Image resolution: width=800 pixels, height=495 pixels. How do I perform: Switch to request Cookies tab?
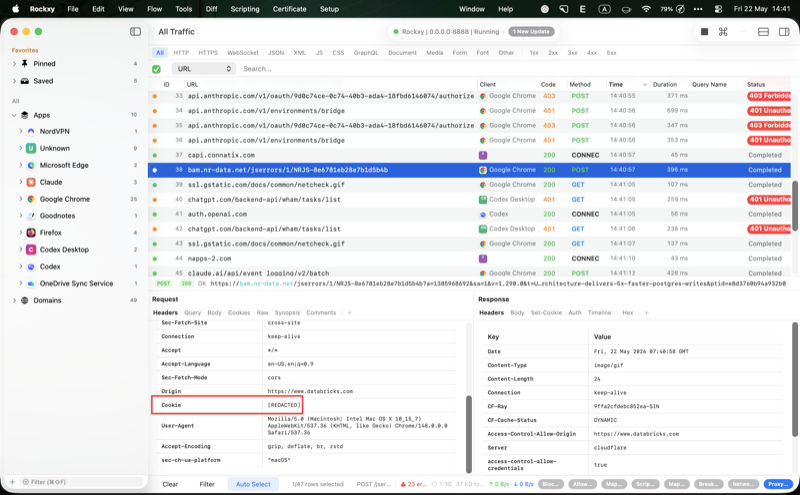click(x=239, y=313)
